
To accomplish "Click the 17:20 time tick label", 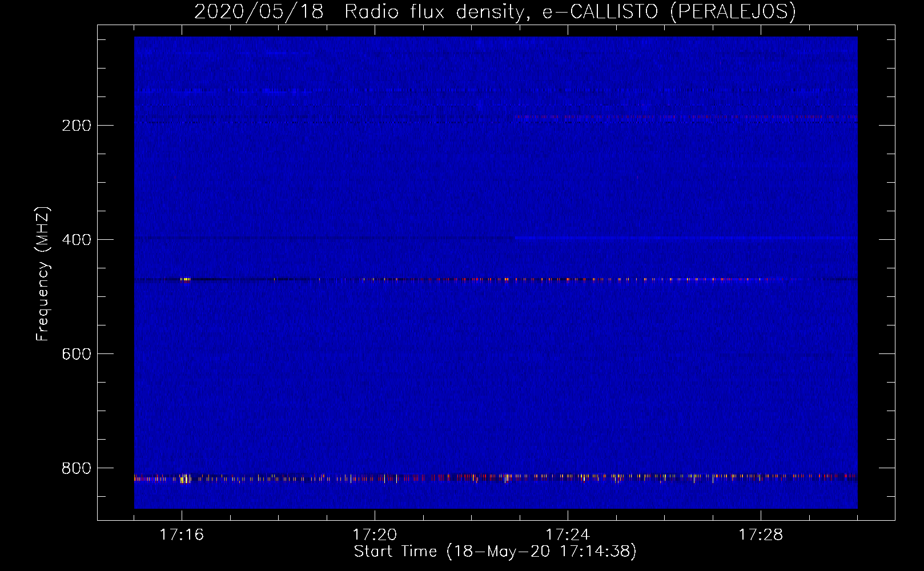I will coord(375,534).
